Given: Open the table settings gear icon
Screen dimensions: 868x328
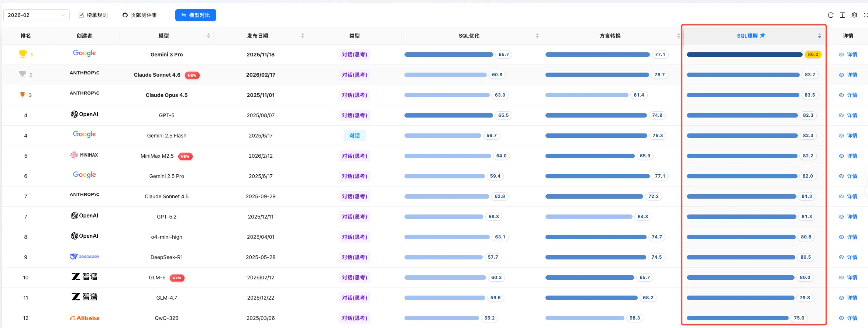Looking at the screenshot, I should coord(854,15).
